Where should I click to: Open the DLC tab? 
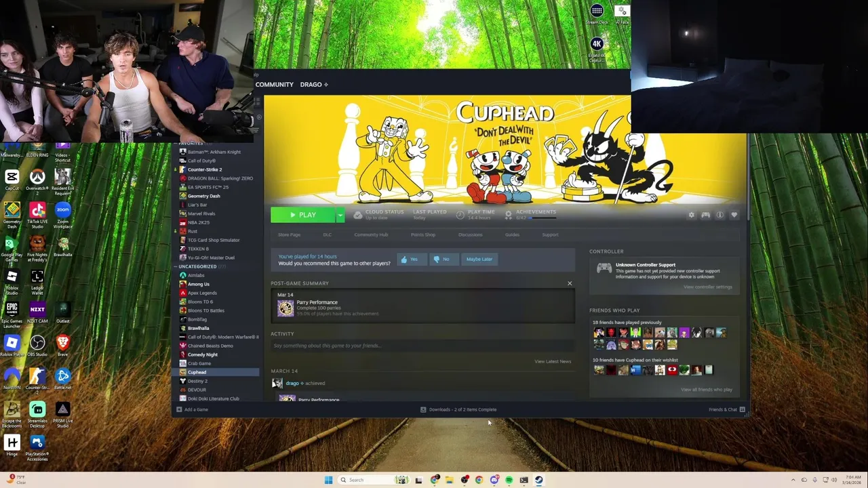[328, 235]
